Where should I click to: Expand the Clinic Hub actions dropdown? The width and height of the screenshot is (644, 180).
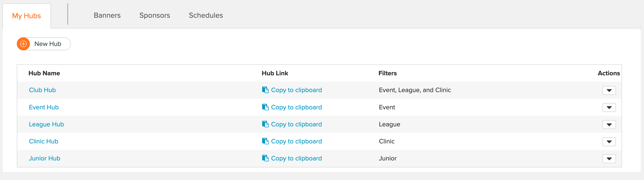pyautogui.click(x=609, y=142)
